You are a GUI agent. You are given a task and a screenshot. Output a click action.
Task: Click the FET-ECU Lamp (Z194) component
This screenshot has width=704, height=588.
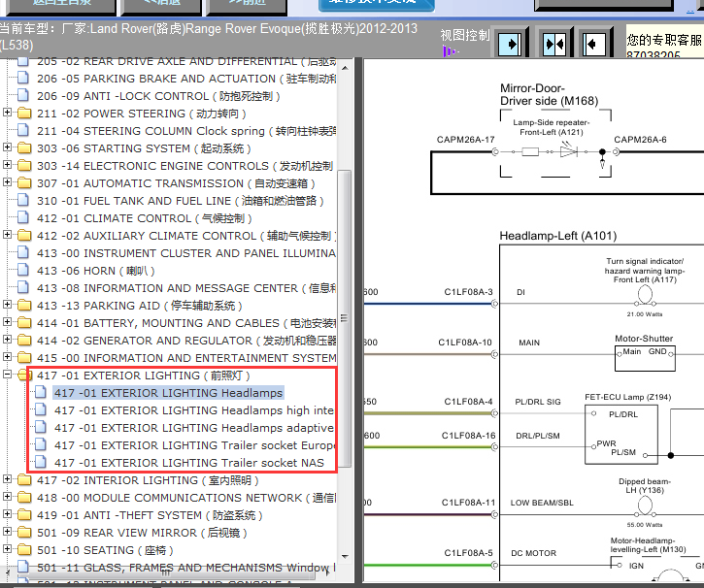[621, 434]
